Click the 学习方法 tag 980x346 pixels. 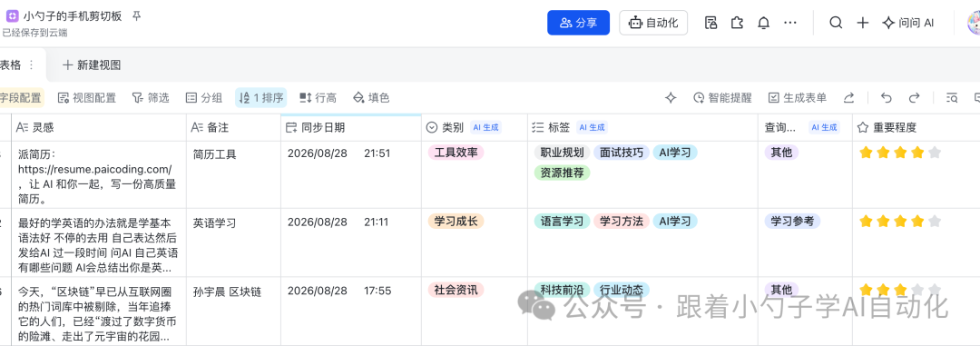622,221
